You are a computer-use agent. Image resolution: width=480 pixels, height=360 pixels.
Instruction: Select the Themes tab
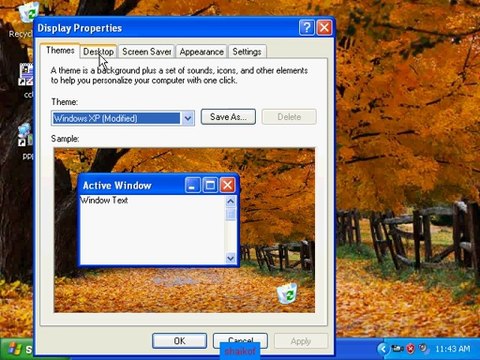point(60,50)
